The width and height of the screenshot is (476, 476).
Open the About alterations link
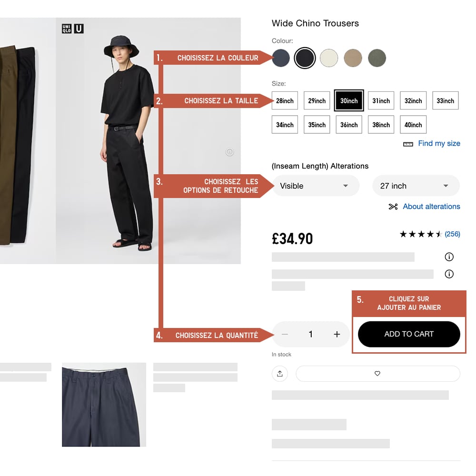point(431,207)
